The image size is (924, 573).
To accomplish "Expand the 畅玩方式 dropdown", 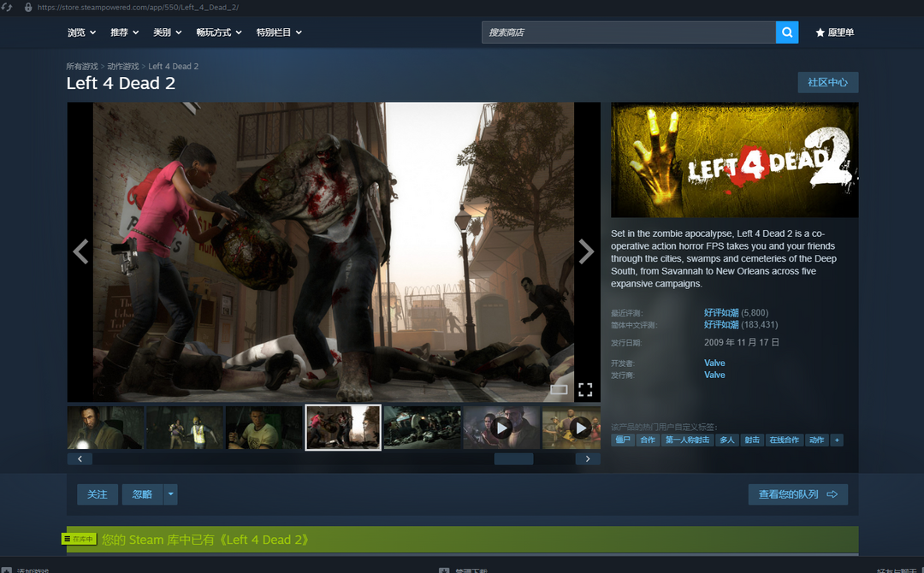I will (219, 32).
